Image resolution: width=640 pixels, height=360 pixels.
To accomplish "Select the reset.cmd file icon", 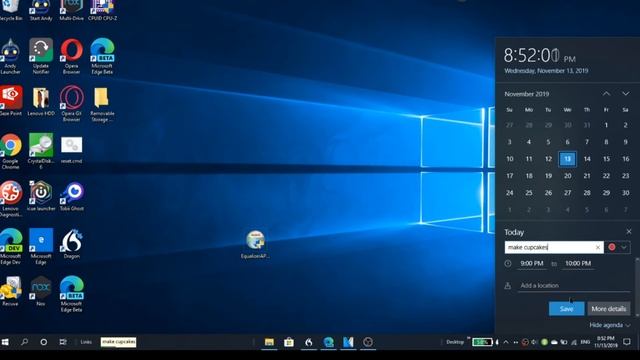I will pyautogui.click(x=71, y=149).
